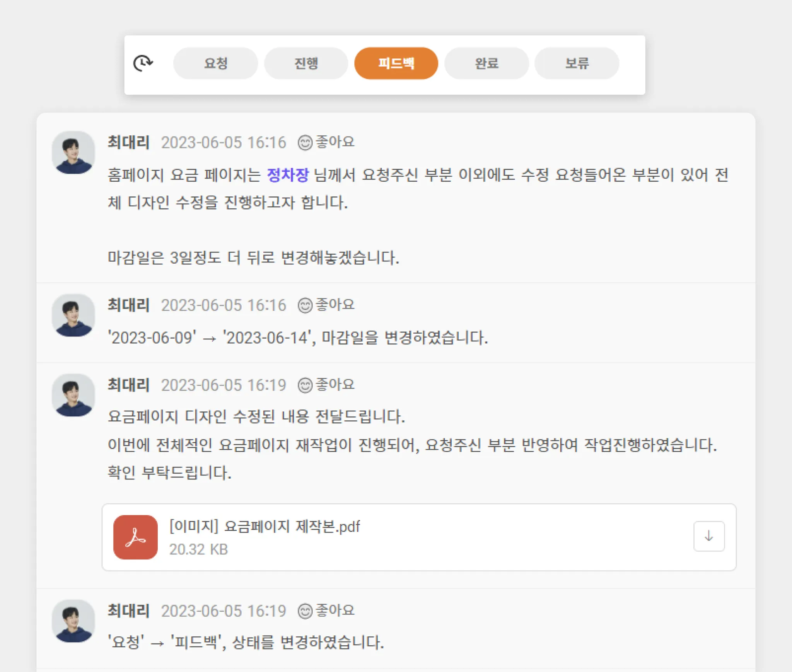Click the active 피드백 status button

396,63
